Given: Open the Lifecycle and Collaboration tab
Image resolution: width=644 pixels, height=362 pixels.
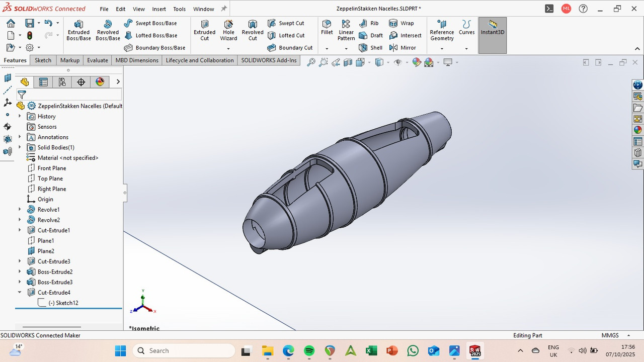Looking at the screenshot, I should (x=200, y=60).
